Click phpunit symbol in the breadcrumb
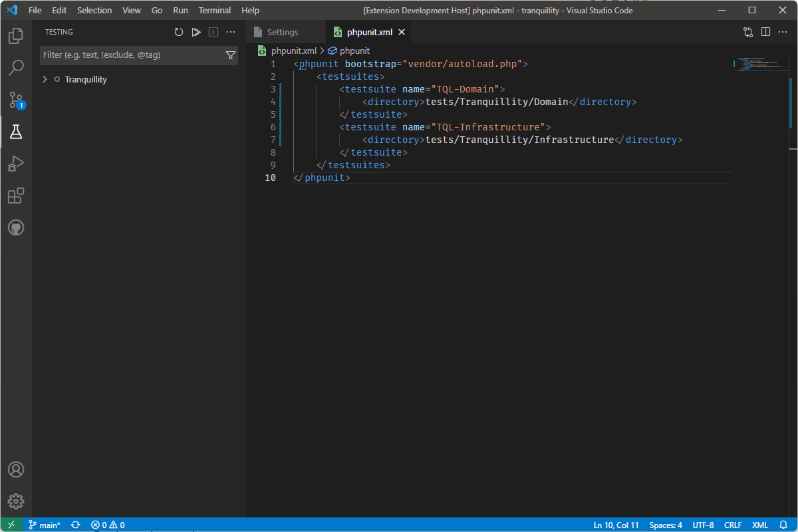The image size is (798, 532). tap(354, 51)
